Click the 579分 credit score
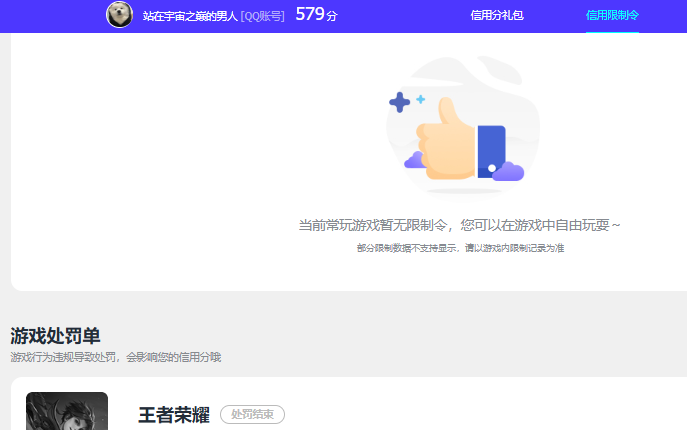The width and height of the screenshot is (687, 430). 316,14
